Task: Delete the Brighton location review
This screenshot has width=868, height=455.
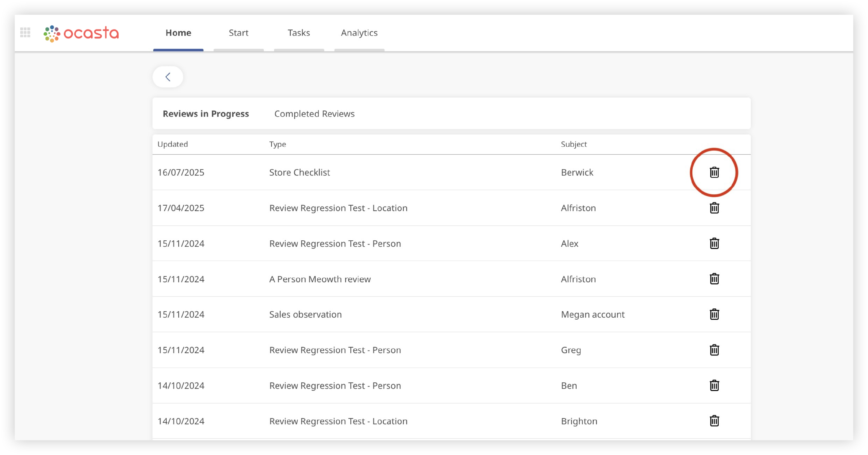Action: click(714, 421)
